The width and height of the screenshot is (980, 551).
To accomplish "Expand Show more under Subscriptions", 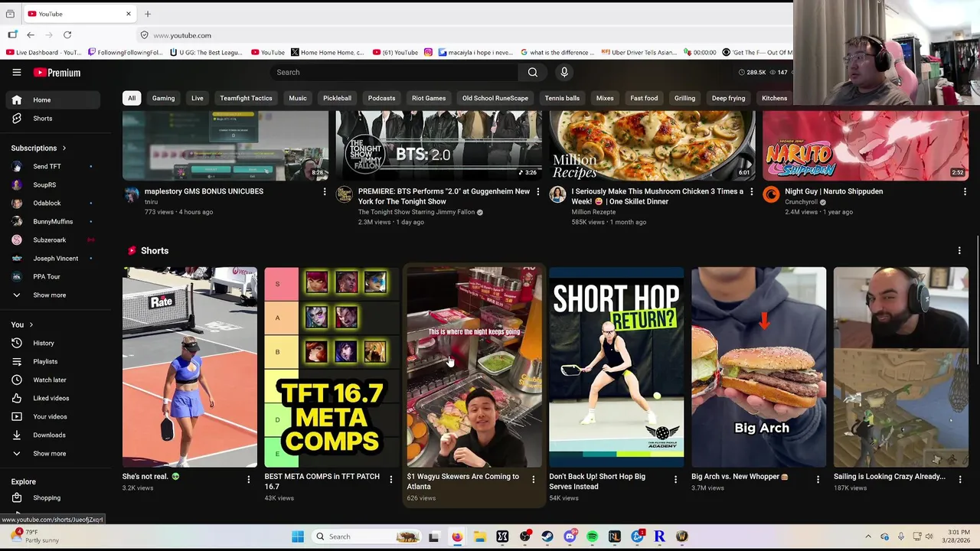I will tap(53, 295).
